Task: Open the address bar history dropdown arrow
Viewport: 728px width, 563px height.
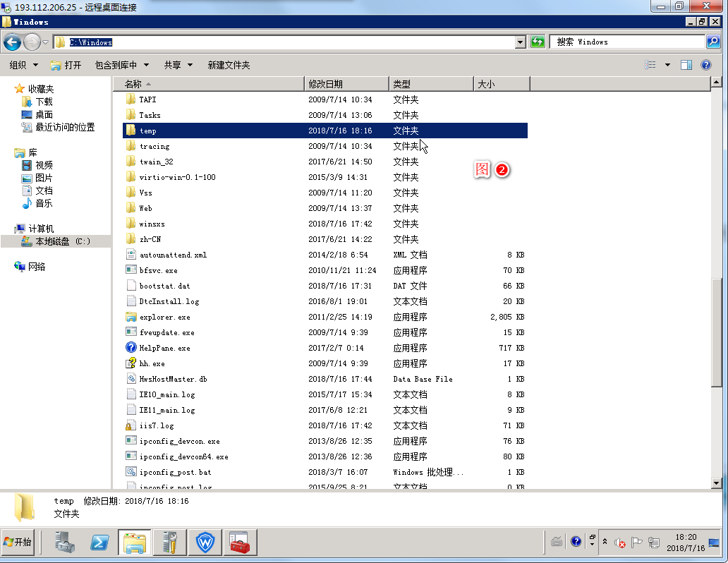Action: (x=521, y=42)
